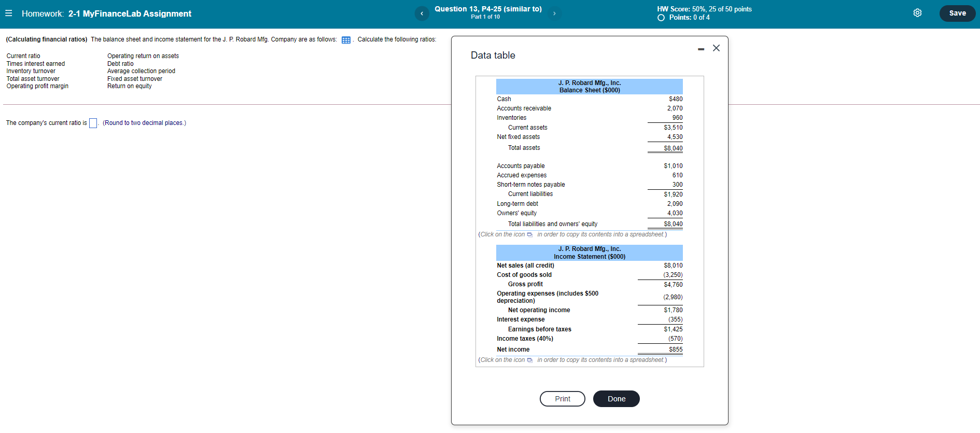Open the data table grid icon
Screen dimensions: 980x433
click(x=346, y=40)
